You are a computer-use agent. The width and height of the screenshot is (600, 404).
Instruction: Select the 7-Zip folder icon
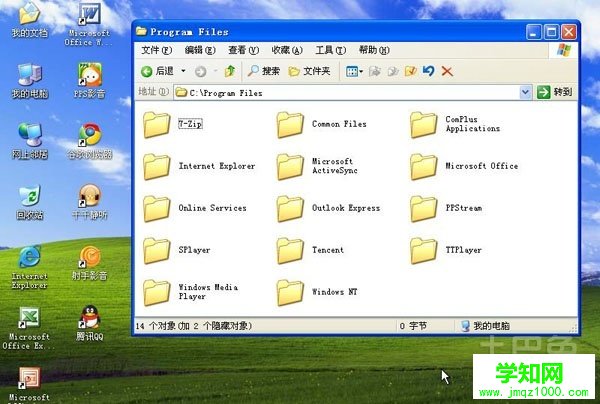click(157, 124)
